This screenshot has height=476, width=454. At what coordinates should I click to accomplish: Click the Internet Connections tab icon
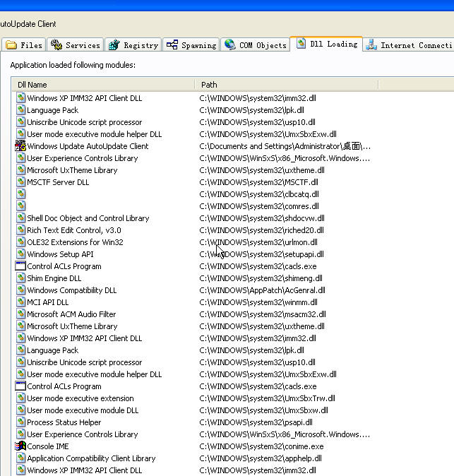point(371,45)
